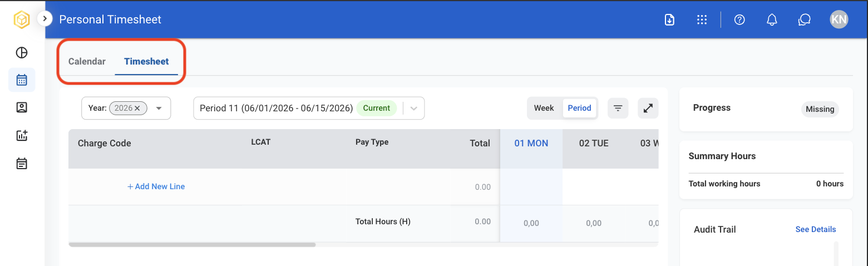Click the Summary Hours heading

click(x=722, y=156)
